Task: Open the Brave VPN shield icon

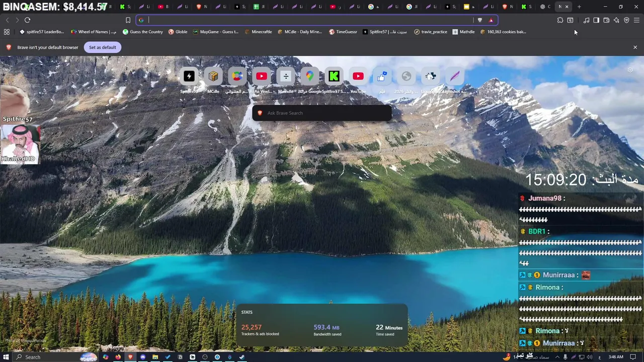Action: [x=626, y=20]
